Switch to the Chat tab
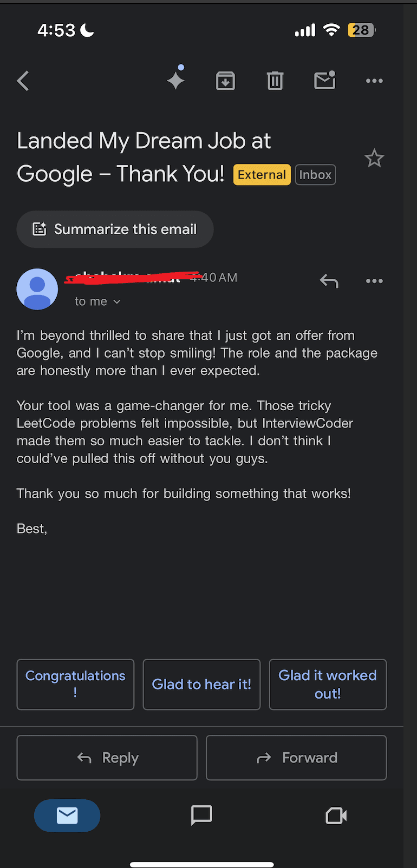 coord(201,816)
